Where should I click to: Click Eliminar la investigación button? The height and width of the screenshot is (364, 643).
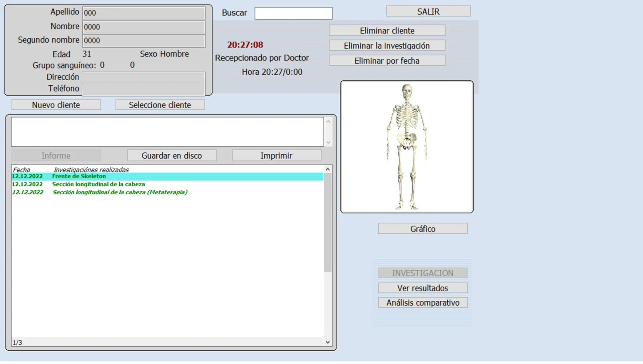point(387,46)
